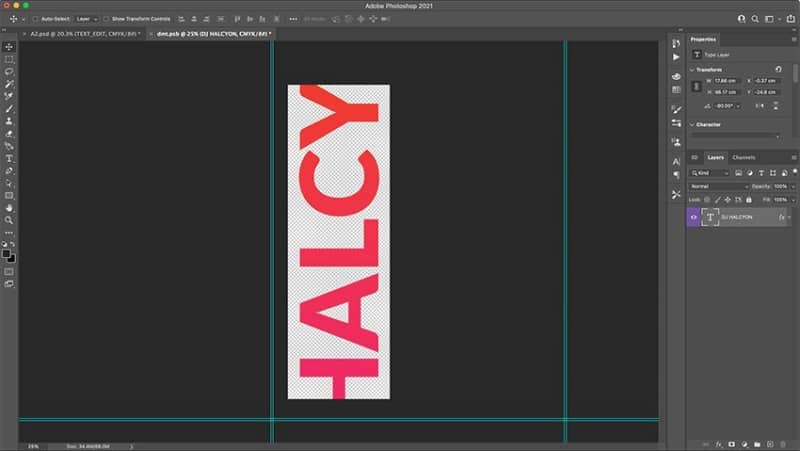Open the Normal blend mode dropdown
This screenshot has width=800, height=451.
pyautogui.click(x=719, y=186)
